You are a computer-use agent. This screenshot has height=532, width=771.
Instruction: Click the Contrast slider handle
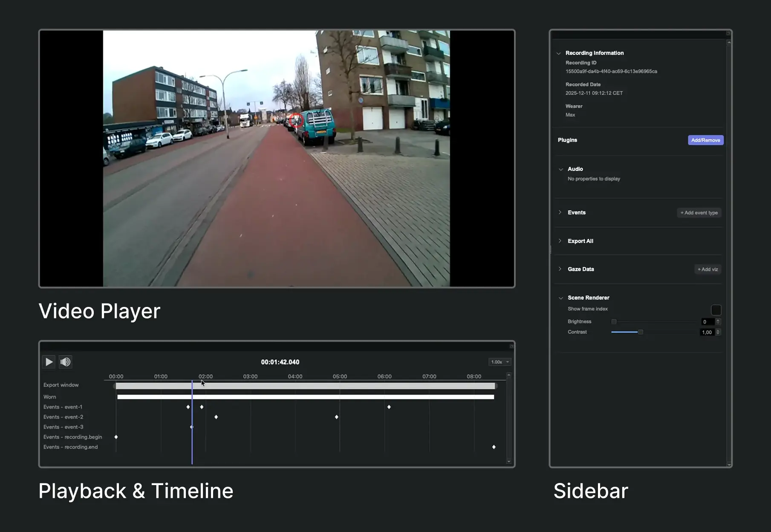[640, 332]
